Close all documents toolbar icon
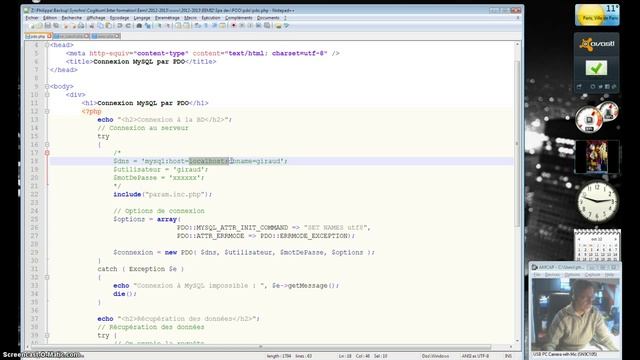Screen dimensions: 640x360 [74, 26]
